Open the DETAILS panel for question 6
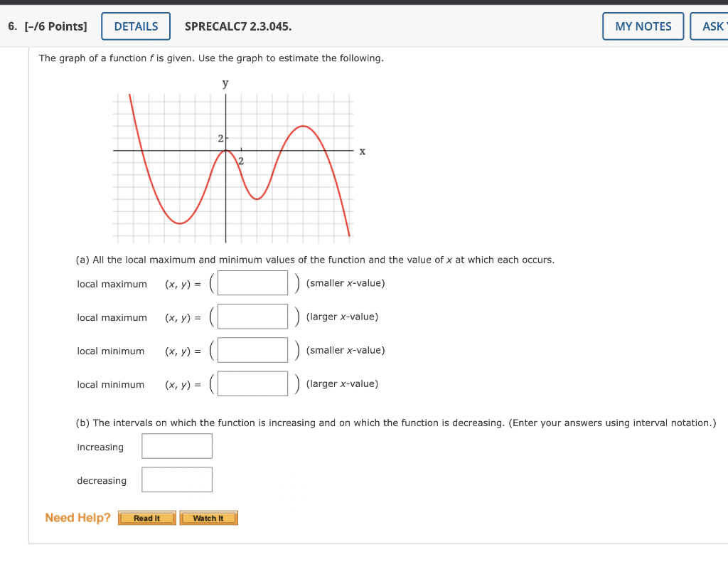Image resolution: width=728 pixels, height=562 pixels. pos(135,26)
